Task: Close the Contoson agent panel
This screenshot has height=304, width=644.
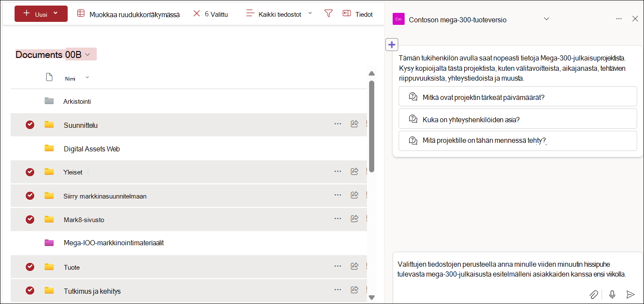Action: pos(635,19)
